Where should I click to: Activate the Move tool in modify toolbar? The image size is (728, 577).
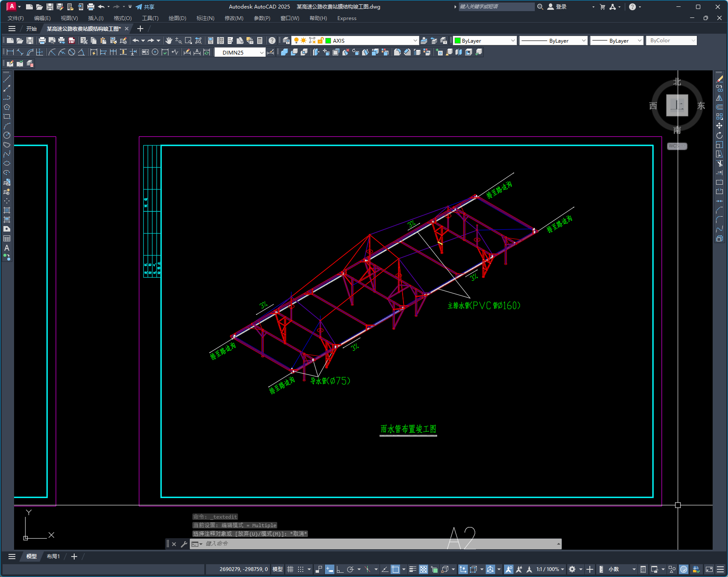coord(719,126)
